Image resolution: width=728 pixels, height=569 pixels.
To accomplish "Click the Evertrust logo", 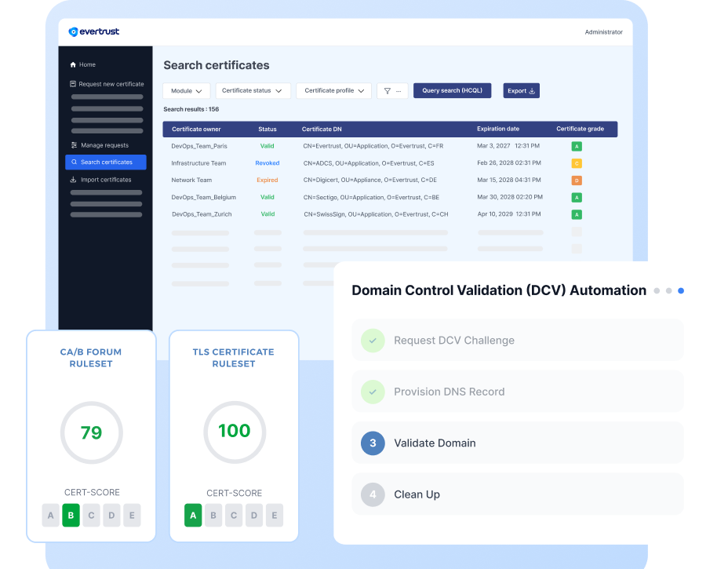I will [94, 31].
